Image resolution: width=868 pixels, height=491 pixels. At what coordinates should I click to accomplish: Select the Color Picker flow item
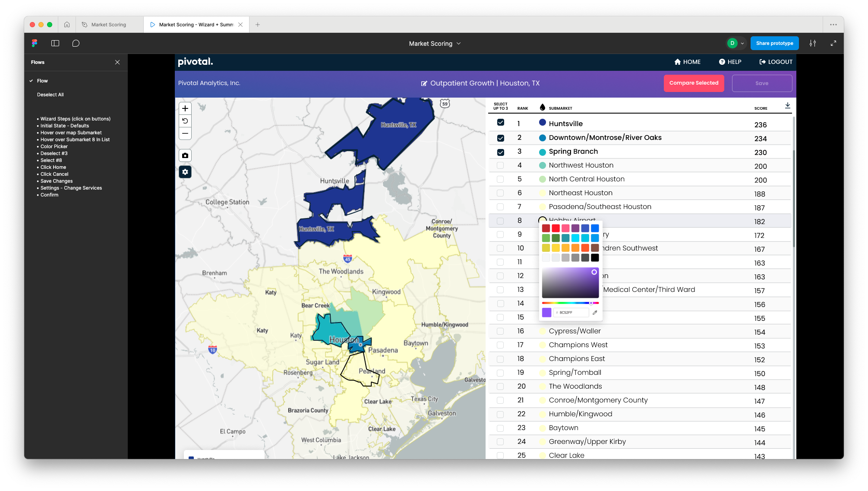(54, 146)
